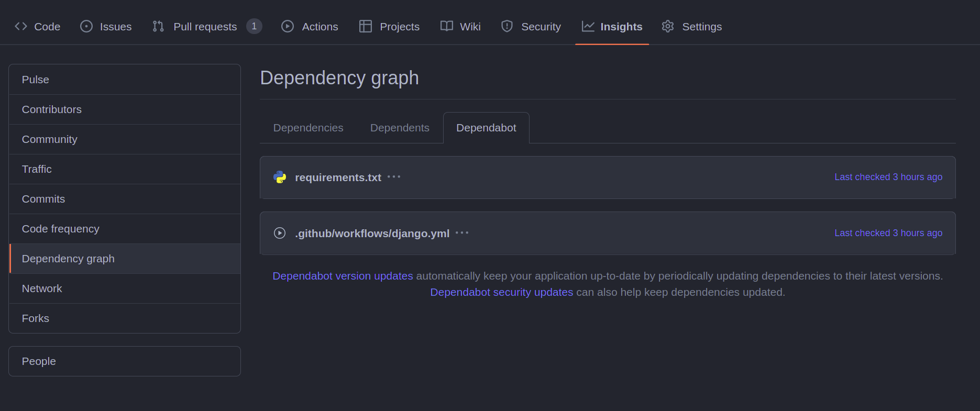Switch to the Dependents tab

click(400, 128)
